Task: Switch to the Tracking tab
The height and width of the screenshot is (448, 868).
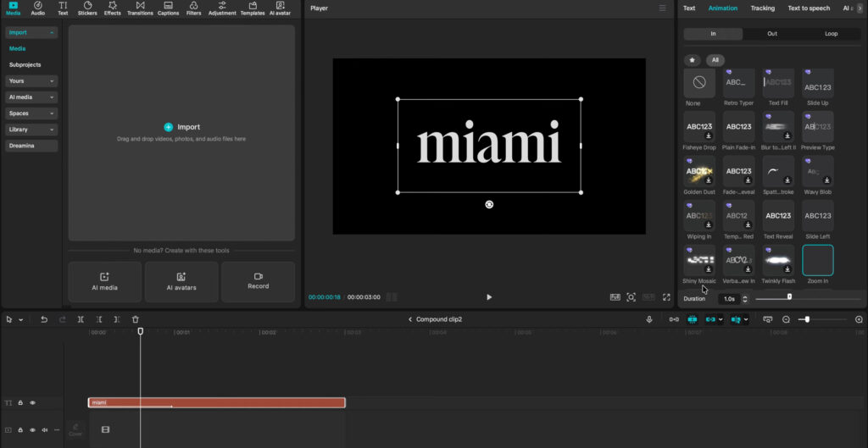Action: tap(762, 8)
